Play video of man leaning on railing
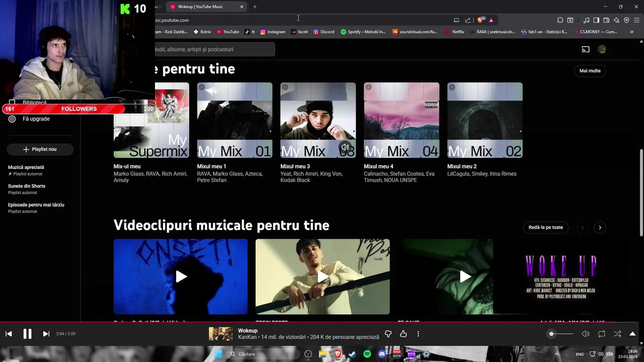644x362 pixels. 323,277
